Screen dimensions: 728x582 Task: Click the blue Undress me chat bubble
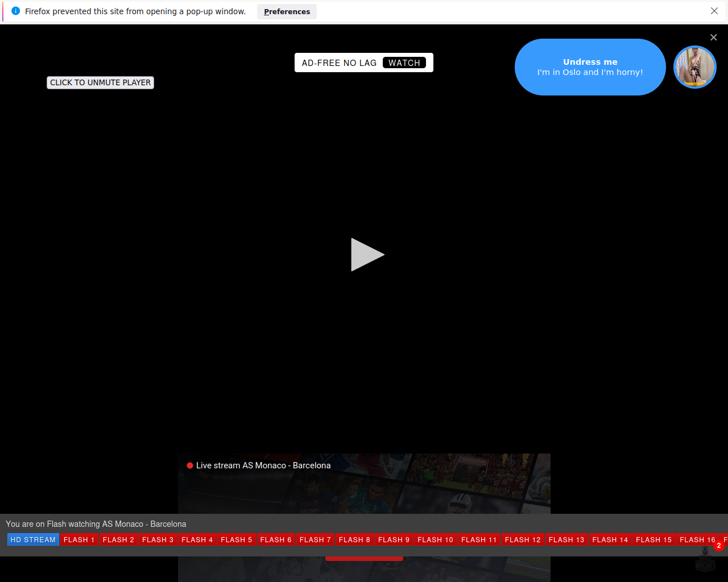click(x=590, y=67)
